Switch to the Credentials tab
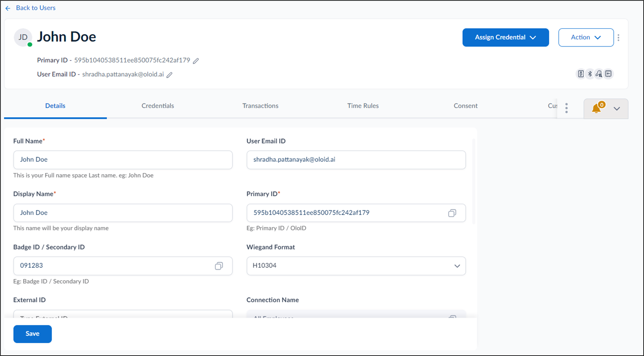The width and height of the screenshot is (644, 356). [158, 106]
